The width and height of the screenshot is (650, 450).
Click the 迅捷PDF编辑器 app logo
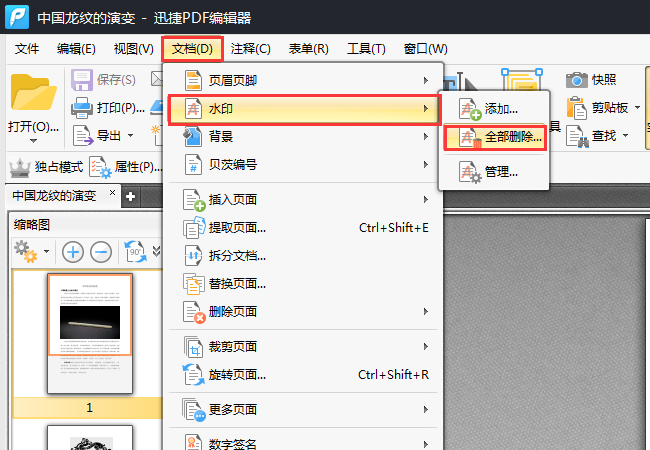17,17
